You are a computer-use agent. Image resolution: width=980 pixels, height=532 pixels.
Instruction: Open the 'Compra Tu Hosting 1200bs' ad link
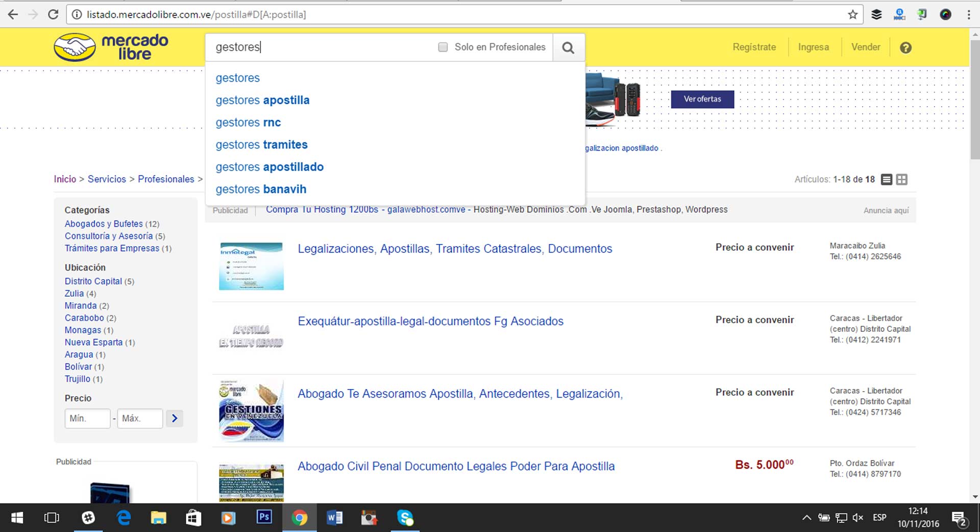pyautogui.click(x=365, y=210)
